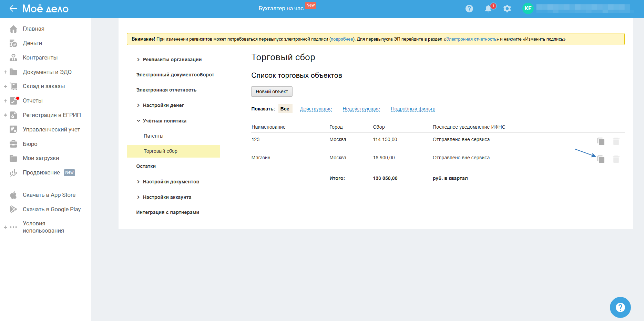Open trade object named 123

[256, 139]
